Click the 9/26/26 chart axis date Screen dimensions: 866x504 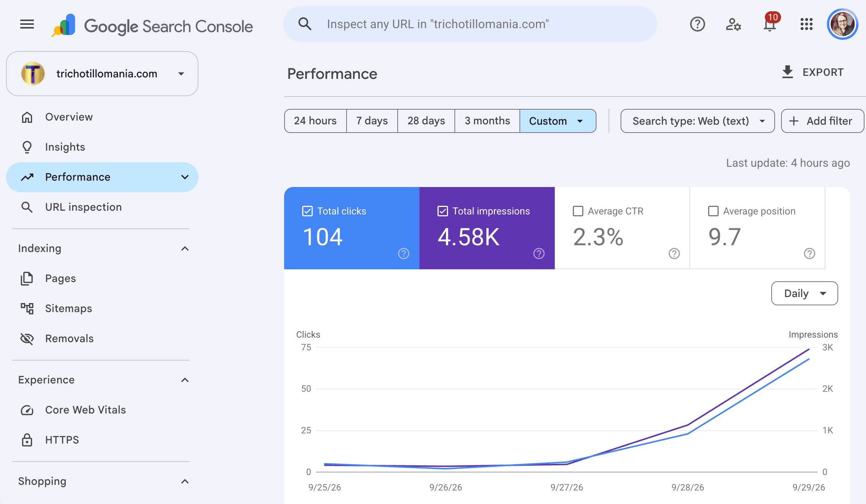(x=446, y=487)
